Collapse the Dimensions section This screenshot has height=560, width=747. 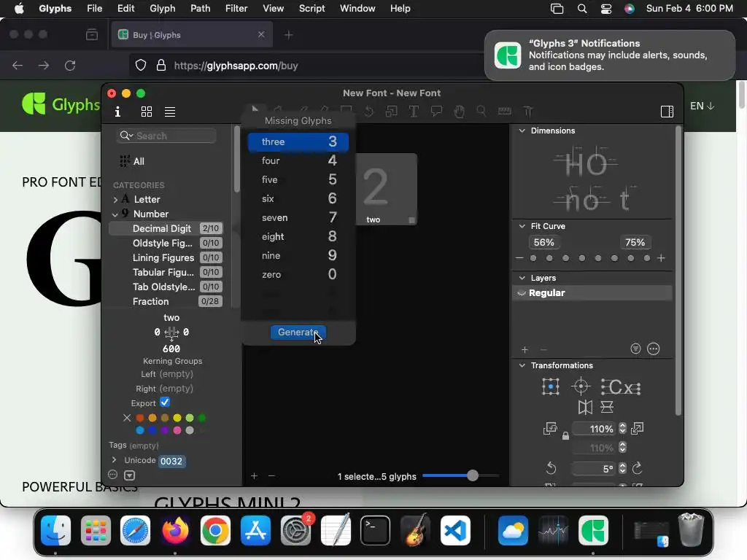tap(522, 131)
